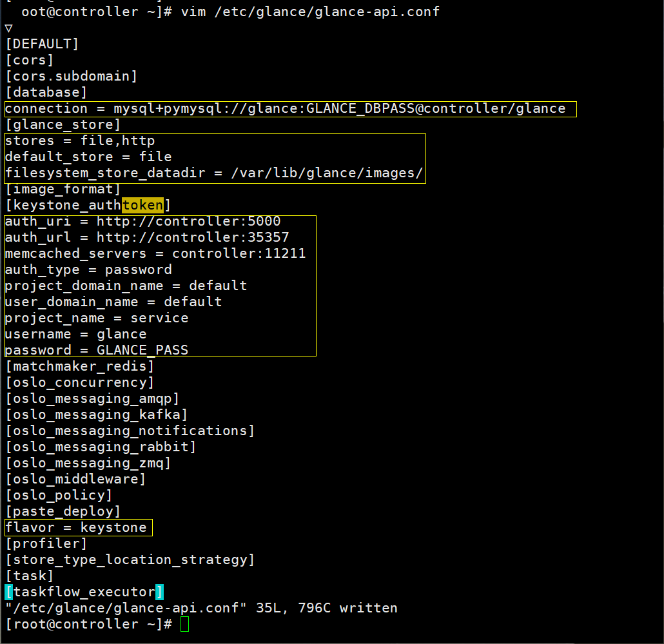
Task: Click the vim /etc/glance/glance-api.conf command line
Action: click(x=230, y=12)
